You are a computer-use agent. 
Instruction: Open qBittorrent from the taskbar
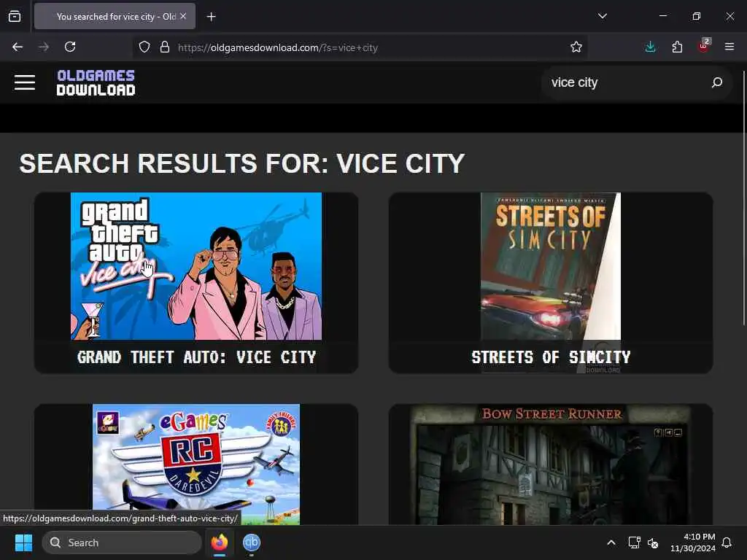pyautogui.click(x=252, y=542)
